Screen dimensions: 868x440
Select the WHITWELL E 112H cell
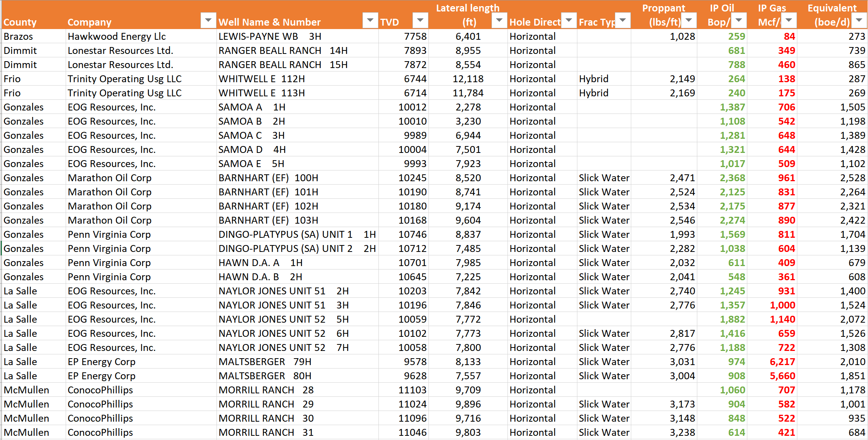click(298, 79)
